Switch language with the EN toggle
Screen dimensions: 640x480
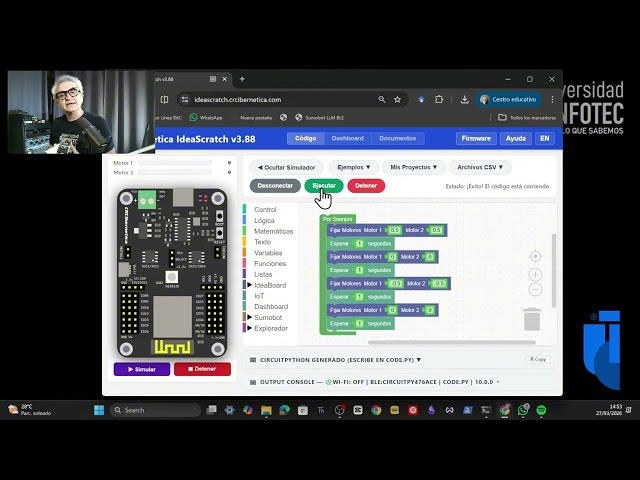(544, 138)
